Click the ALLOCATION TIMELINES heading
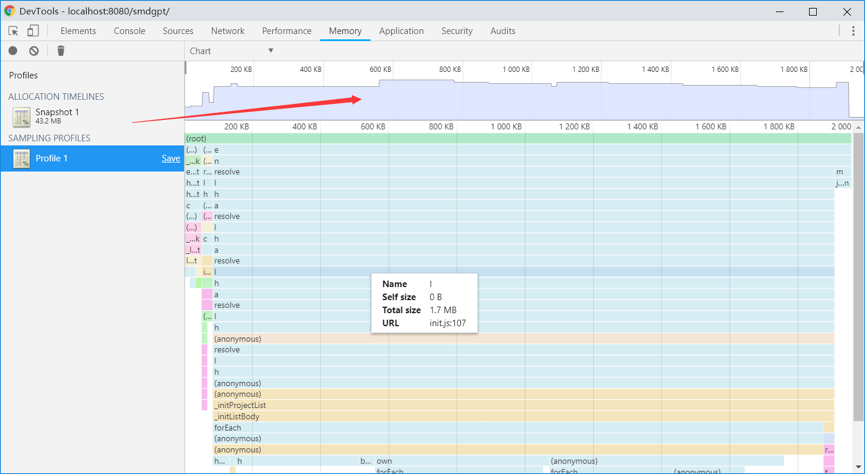This screenshot has width=865, height=474. [x=56, y=97]
